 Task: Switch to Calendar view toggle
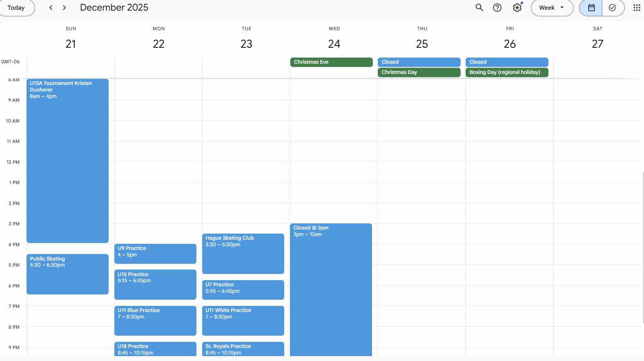(x=591, y=8)
